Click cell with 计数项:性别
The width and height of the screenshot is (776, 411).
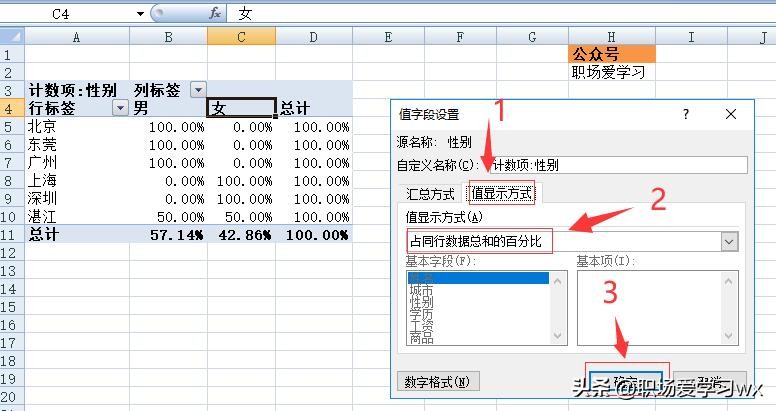[77, 90]
